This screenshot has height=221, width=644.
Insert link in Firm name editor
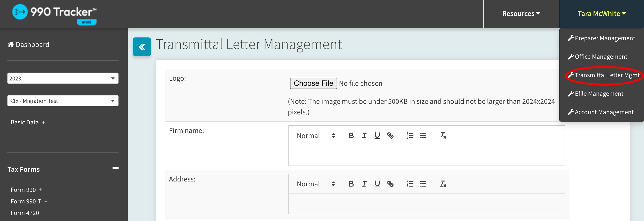tap(390, 136)
